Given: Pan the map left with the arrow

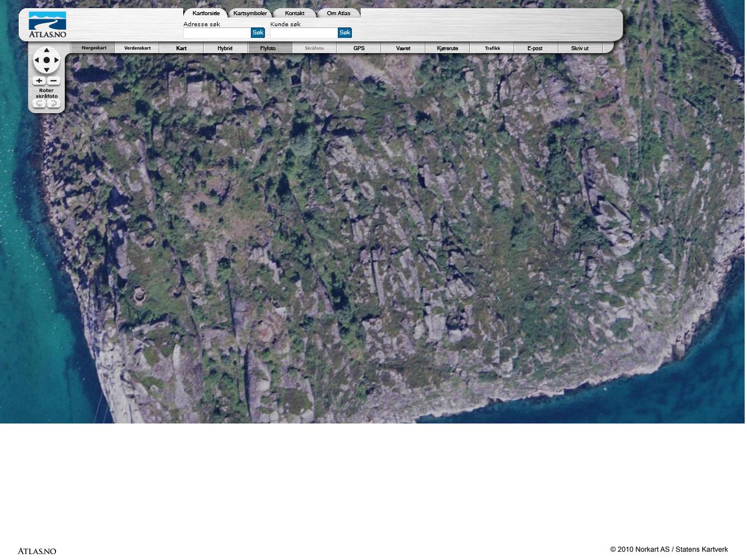Looking at the screenshot, I should click(x=37, y=60).
